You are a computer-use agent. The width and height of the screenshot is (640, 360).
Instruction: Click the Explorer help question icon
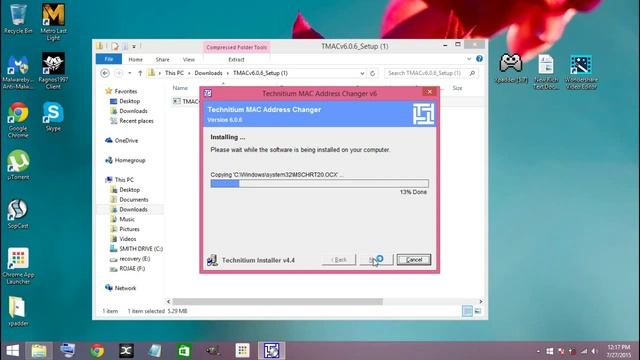tap(480, 59)
